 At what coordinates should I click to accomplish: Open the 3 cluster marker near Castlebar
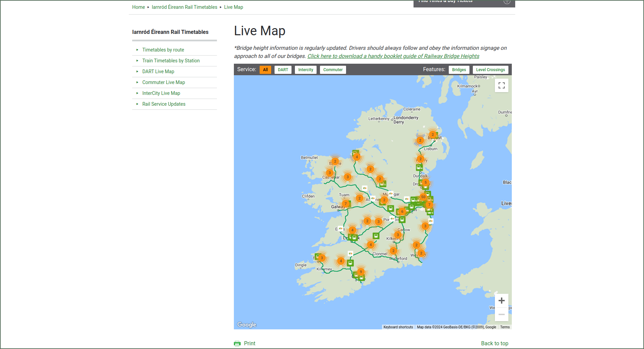pos(330,173)
